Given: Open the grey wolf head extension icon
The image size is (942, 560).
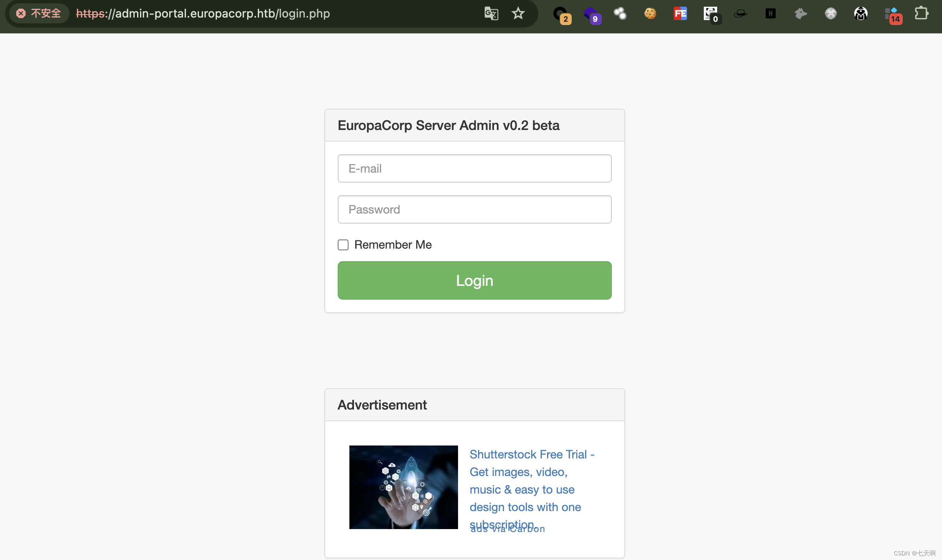Looking at the screenshot, I should coord(800,13).
